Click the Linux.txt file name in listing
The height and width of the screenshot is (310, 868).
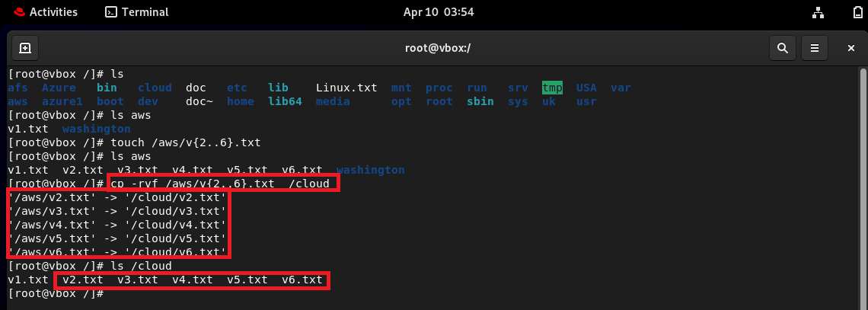pyautogui.click(x=346, y=88)
